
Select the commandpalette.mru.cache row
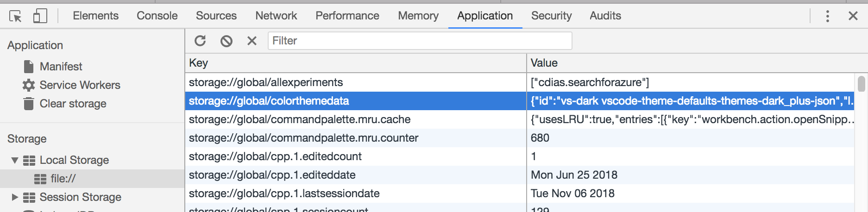[299, 119]
